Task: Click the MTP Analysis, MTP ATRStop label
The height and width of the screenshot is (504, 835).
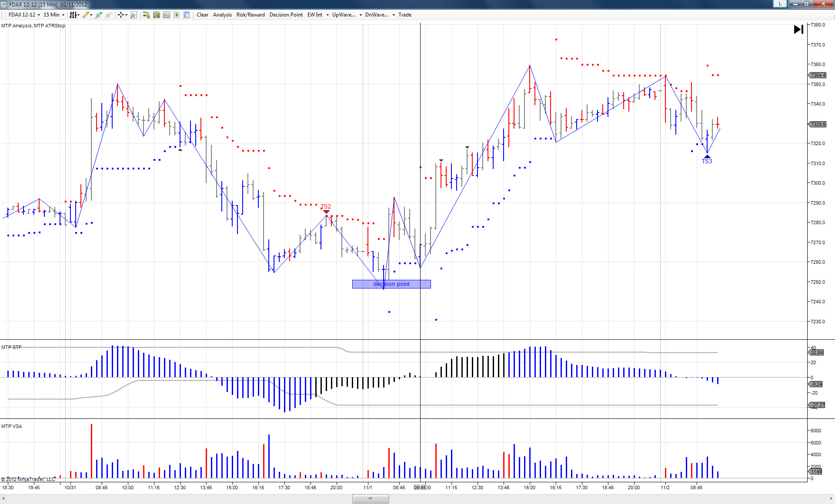Action: (33, 26)
